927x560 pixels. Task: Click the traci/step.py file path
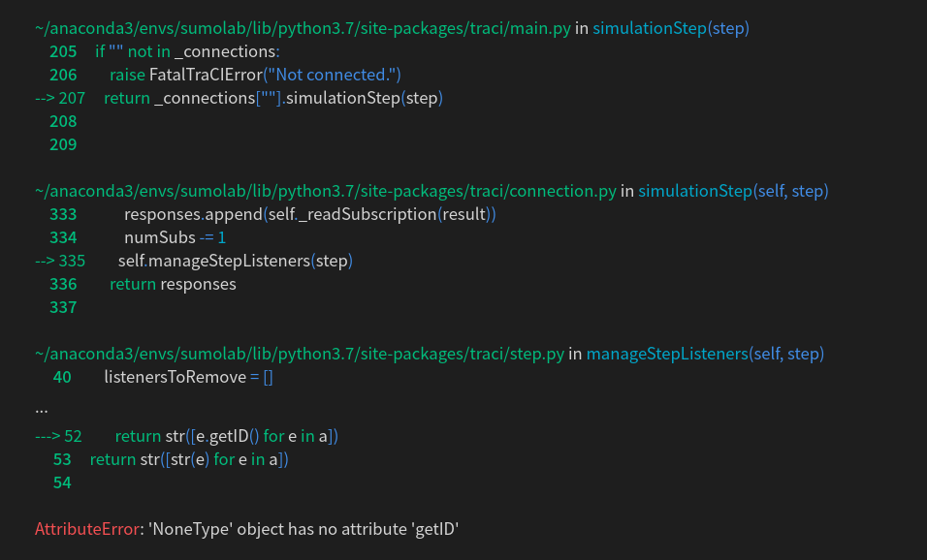(x=300, y=354)
